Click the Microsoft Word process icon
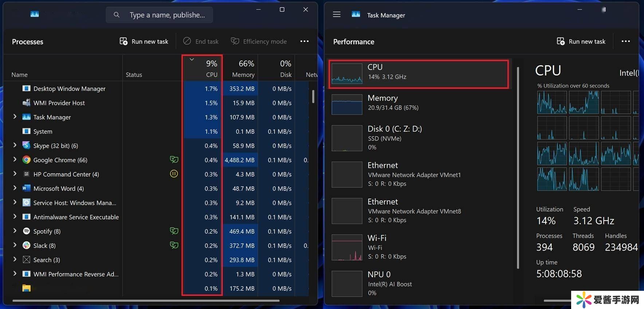Screen dimensions: 644x309 pos(26,188)
